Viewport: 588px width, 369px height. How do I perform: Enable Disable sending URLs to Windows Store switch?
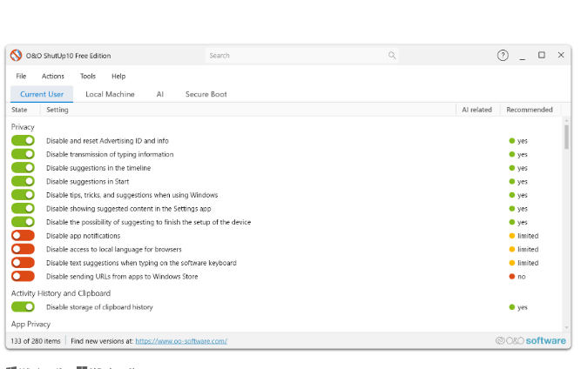pos(23,276)
